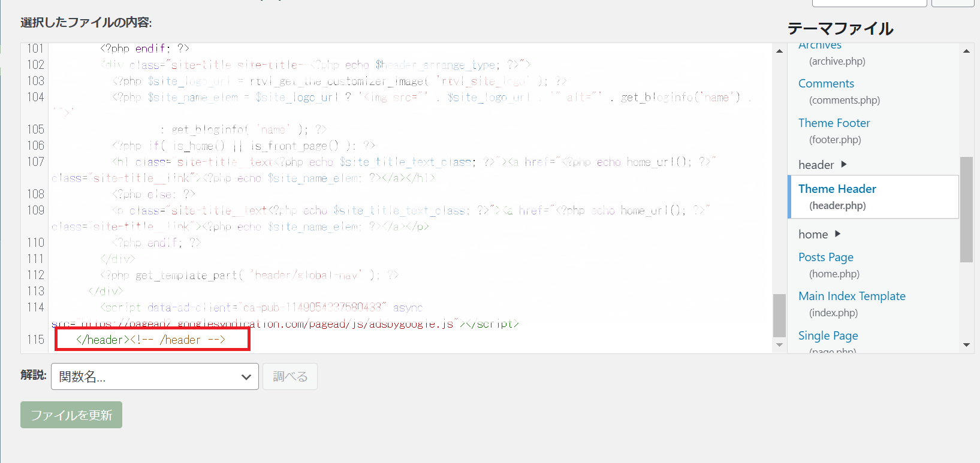Click line 106 is_home condition code
Image resolution: width=980 pixels, height=463 pixels.
tap(243, 146)
